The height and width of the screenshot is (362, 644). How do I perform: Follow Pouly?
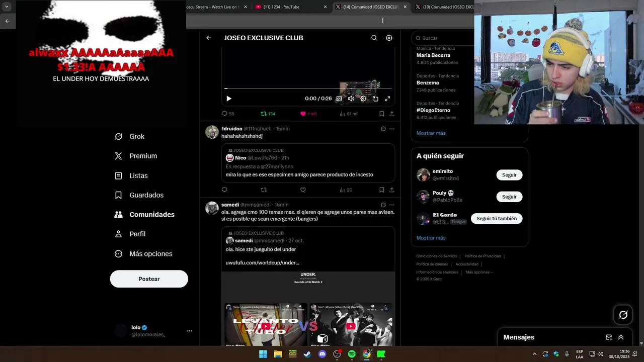[x=509, y=197]
